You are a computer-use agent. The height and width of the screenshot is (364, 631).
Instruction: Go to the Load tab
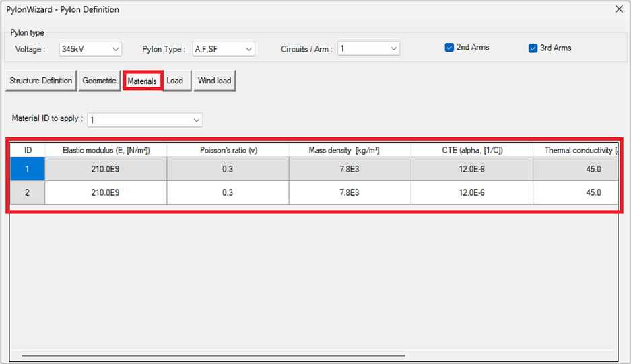tap(175, 81)
